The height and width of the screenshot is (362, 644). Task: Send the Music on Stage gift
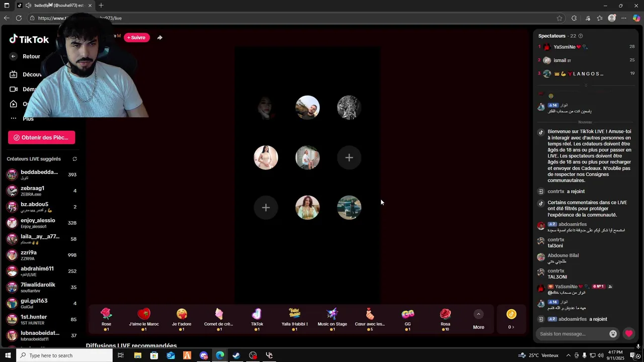click(x=332, y=319)
